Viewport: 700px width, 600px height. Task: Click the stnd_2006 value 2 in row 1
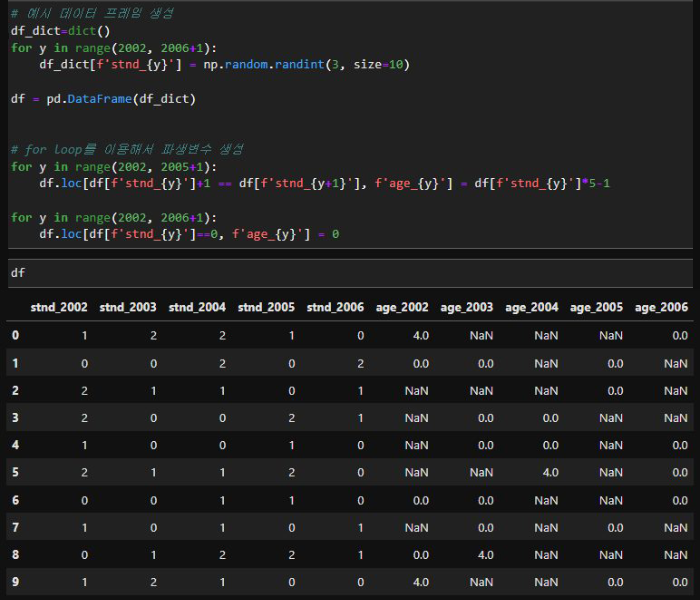click(x=360, y=363)
